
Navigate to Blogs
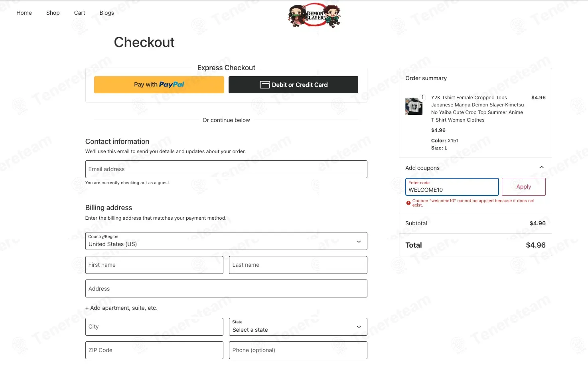(x=107, y=13)
